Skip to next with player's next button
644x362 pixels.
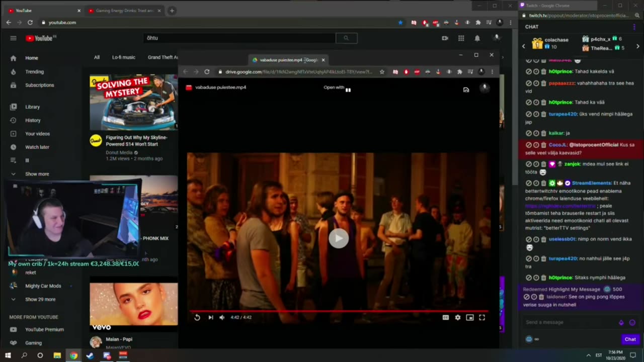210,317
